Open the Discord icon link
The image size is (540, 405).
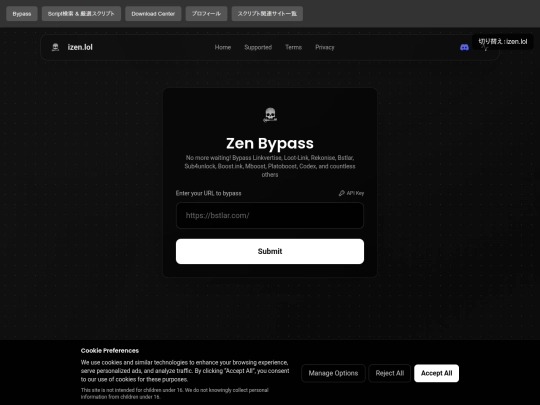(x=464, y=47)
